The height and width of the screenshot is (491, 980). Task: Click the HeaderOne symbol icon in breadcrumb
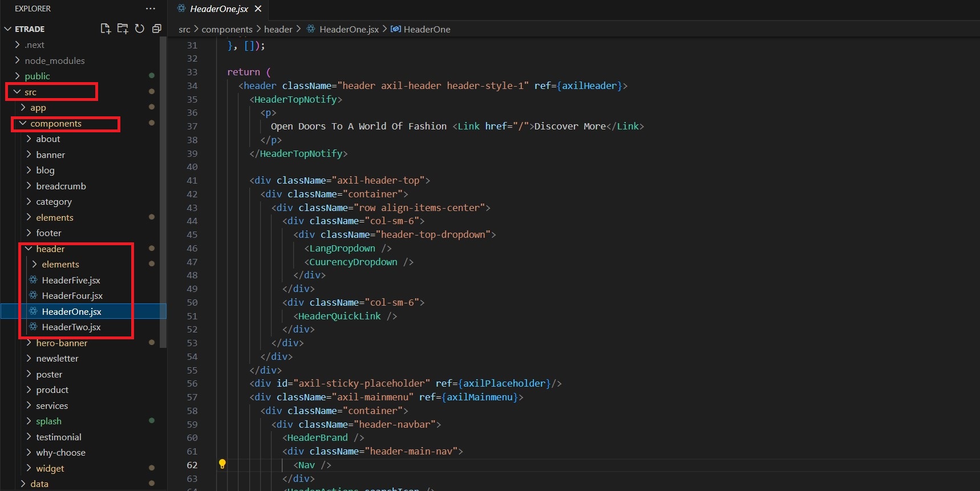pos(396,29)
